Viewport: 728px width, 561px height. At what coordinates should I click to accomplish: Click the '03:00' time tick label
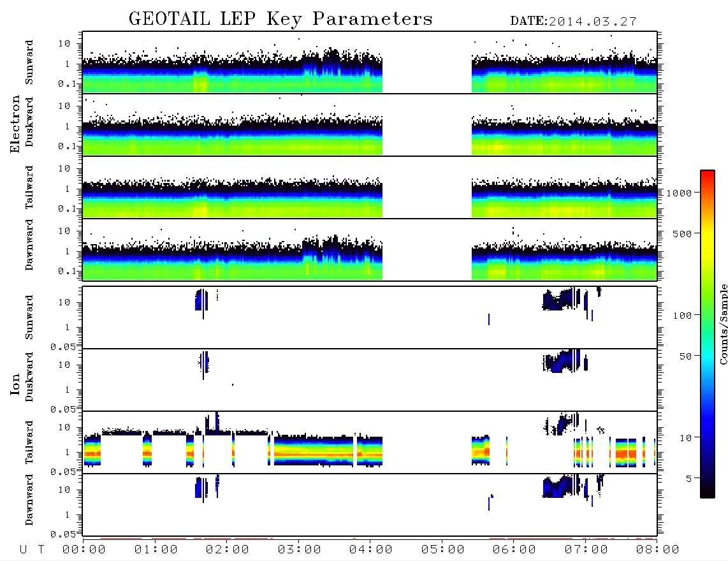coord(299,550)
